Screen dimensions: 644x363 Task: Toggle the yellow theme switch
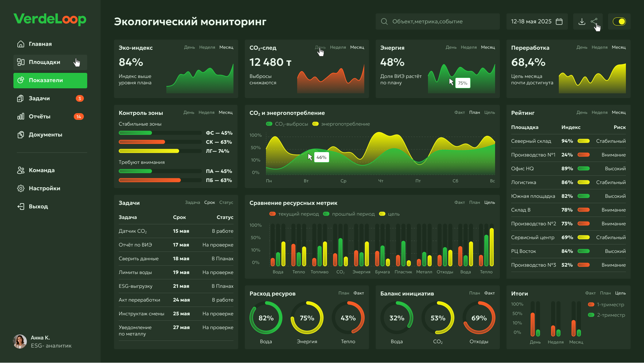click(x=619, y=21)
